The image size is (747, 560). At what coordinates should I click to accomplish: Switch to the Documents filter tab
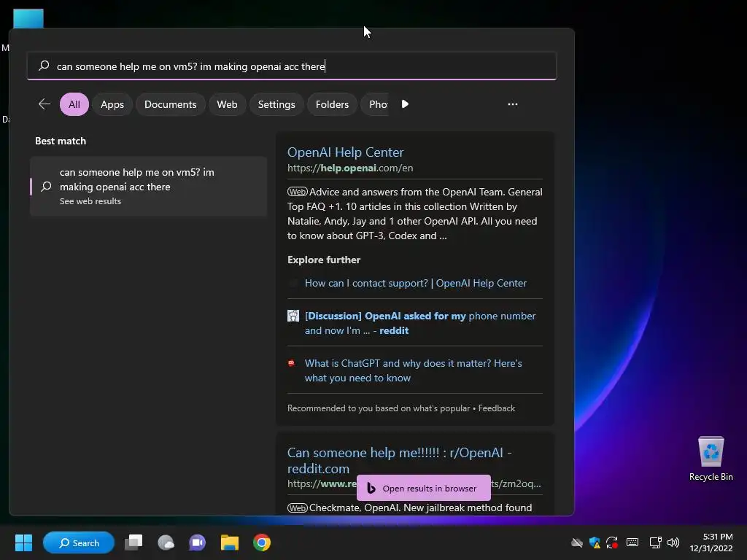171,104
